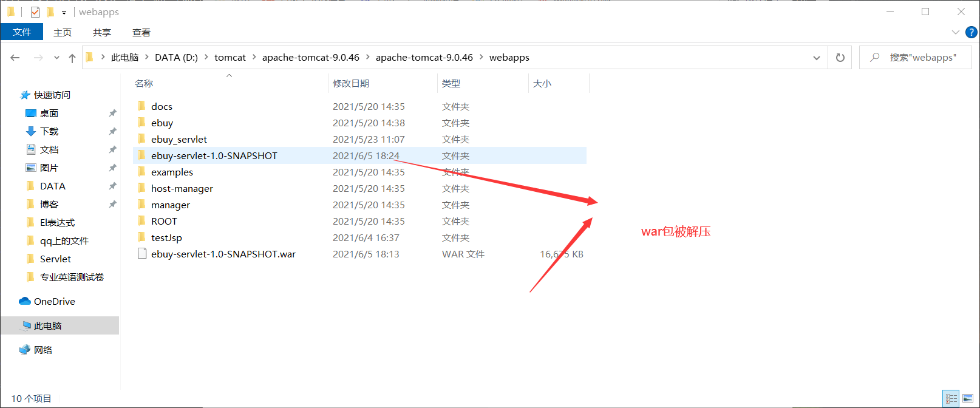Go forward with the right arrow button

pos(38,58)
